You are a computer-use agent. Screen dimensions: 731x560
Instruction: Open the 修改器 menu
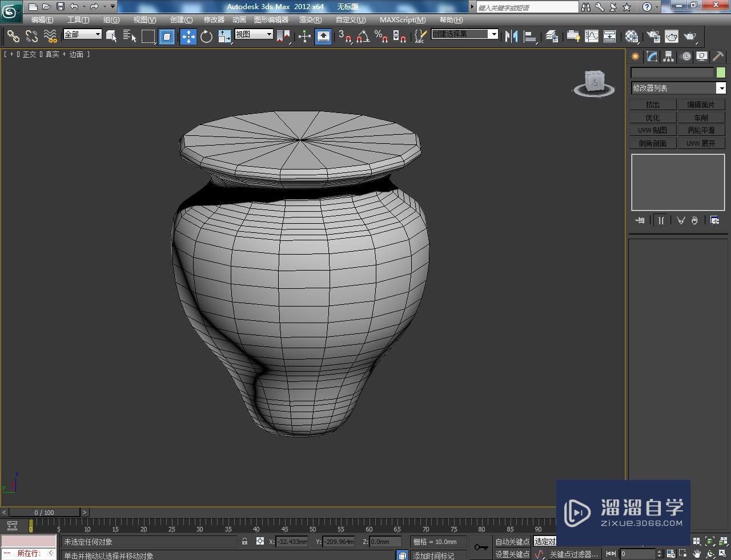[214, 19]
